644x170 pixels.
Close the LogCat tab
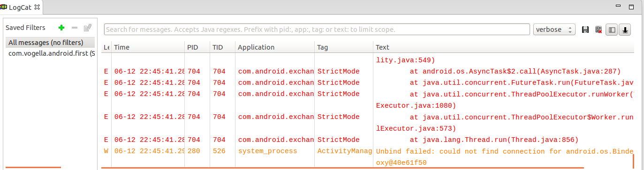pos(37,7)
